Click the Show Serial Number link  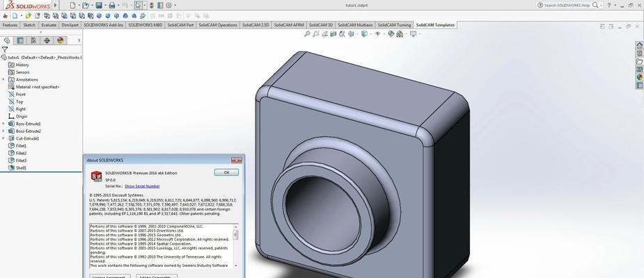click(142, 186)
